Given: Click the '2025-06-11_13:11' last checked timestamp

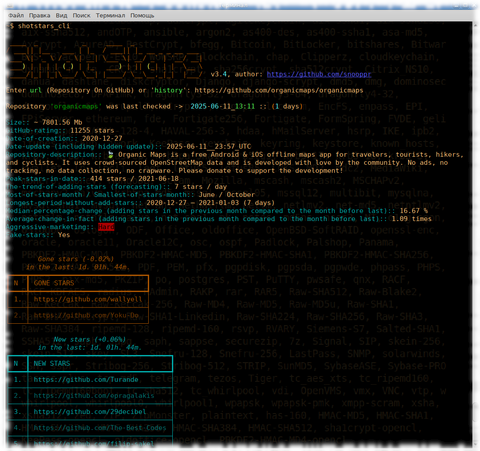Looking at the screenshot, I should 222,106.
